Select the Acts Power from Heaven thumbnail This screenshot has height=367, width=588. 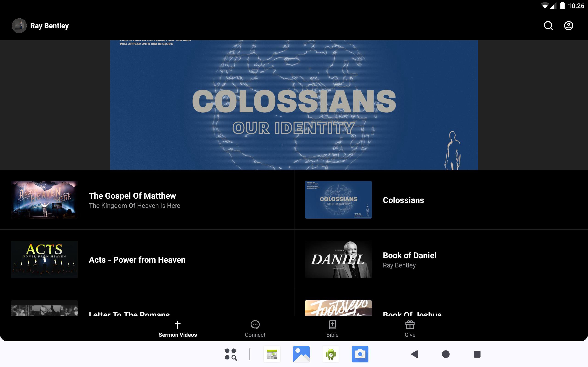pos(45,259)
